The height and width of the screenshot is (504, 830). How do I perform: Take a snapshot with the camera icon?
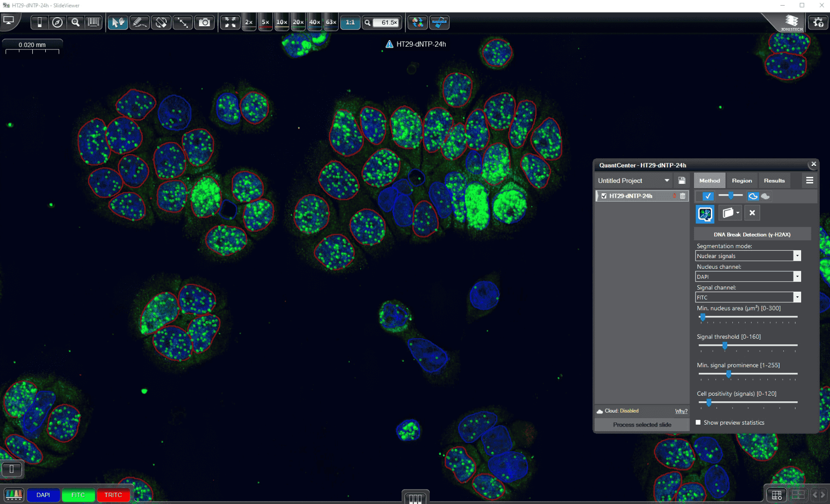(205, 22)
